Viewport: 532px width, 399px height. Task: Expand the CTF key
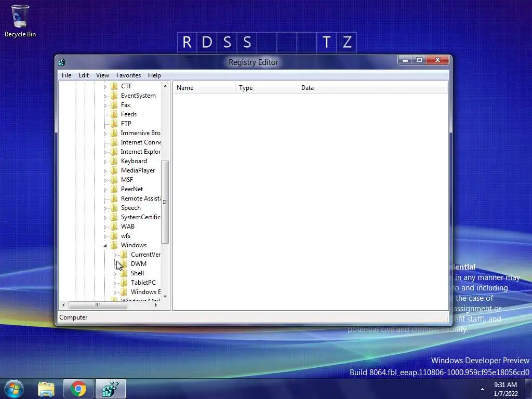point(105,87)
